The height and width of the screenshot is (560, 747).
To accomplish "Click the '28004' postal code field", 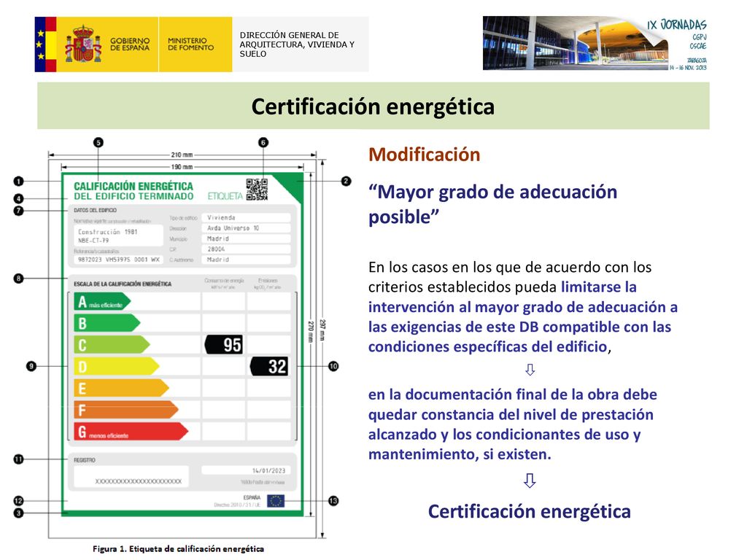I will [246, 249].
